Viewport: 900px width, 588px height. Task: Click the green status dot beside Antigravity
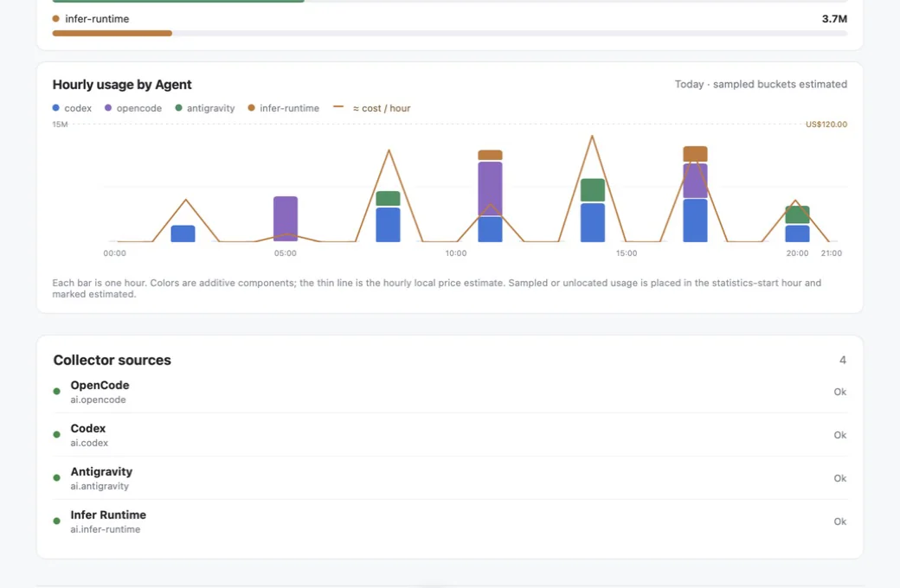point(56,477)
